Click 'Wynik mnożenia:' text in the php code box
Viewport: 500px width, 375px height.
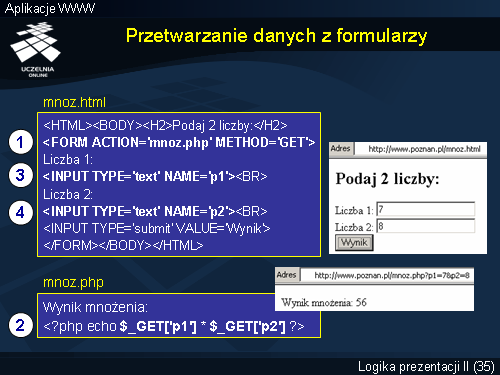pyautogui.click(x=95, y=307)
